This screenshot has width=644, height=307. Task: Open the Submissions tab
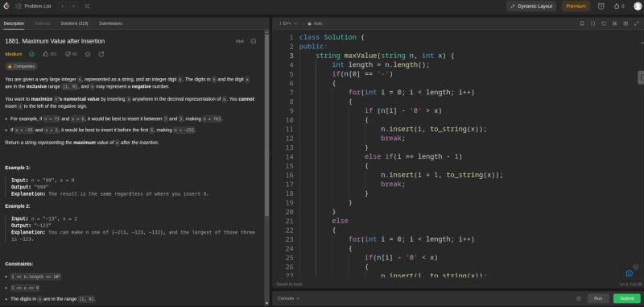[110, 23]
